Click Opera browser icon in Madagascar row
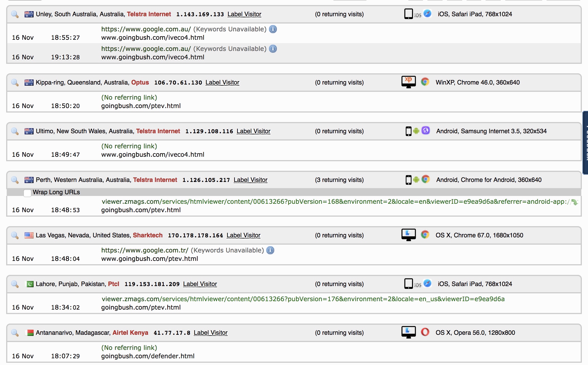The height and width of the screenshot is (365, 588). [425, 332]
